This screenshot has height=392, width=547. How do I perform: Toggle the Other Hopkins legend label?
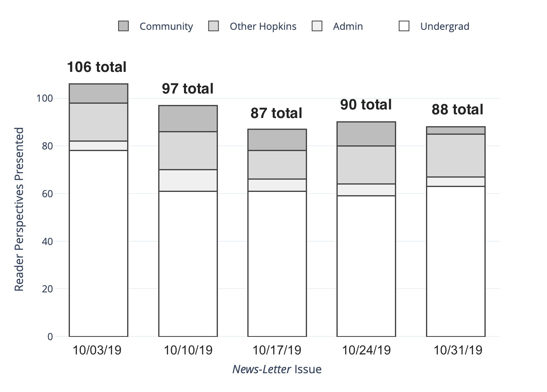(x=263, y=27)
